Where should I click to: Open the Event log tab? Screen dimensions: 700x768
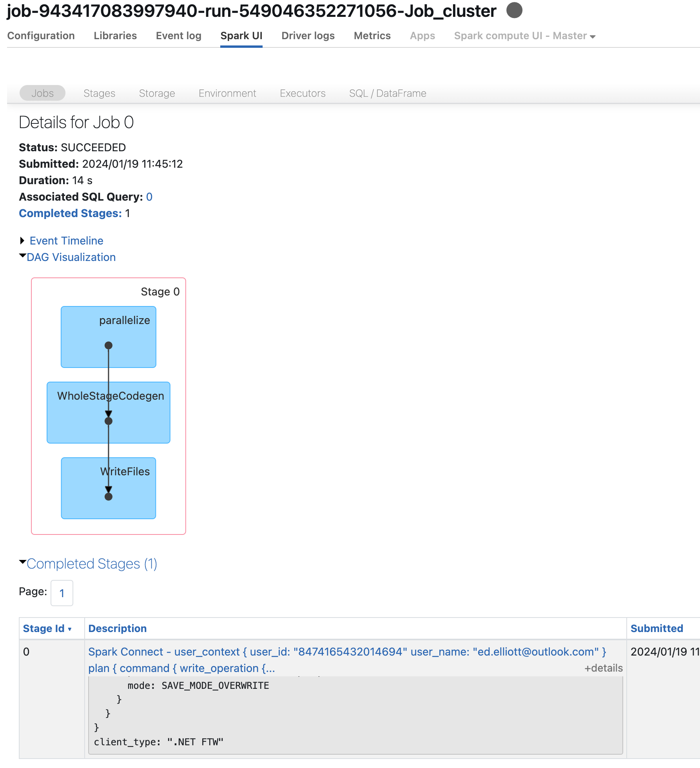tap(178, 36)
